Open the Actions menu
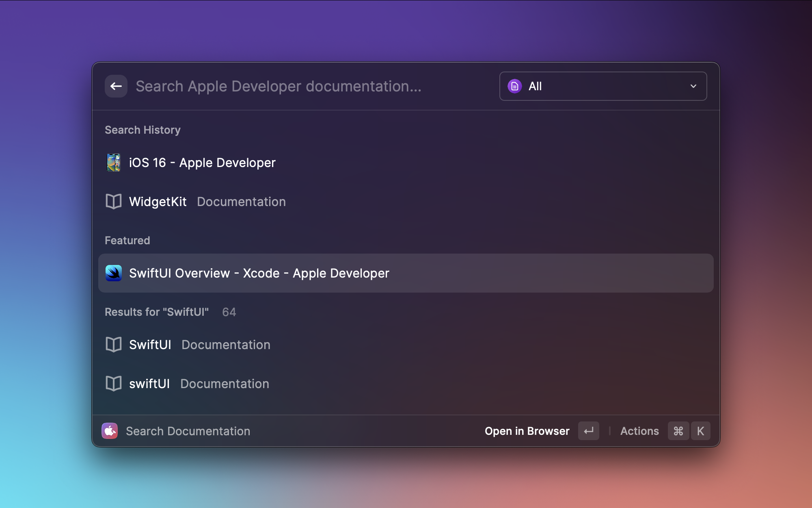Viewport: 812px width, 508px height. point(639,431)
